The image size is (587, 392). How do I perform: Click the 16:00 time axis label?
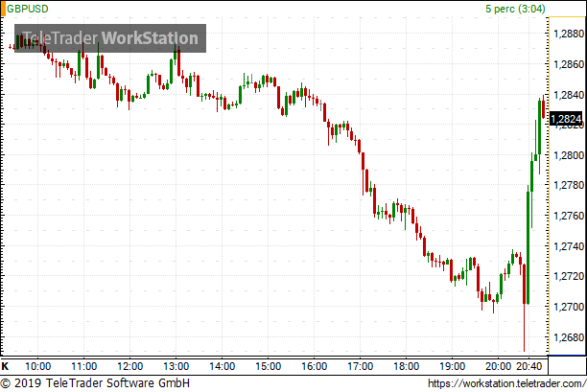(x=314, y=366)
